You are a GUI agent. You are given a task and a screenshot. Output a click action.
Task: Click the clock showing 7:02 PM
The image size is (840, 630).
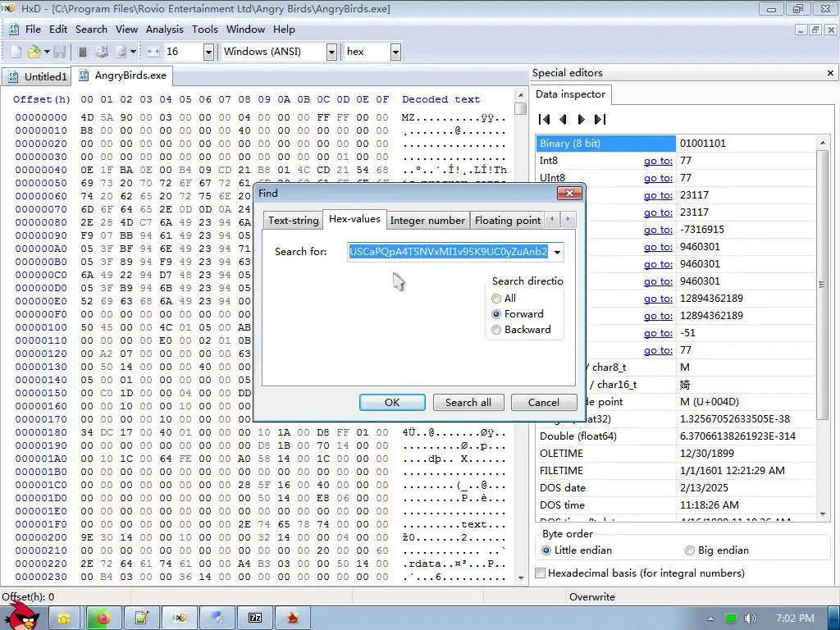[794, 619]
